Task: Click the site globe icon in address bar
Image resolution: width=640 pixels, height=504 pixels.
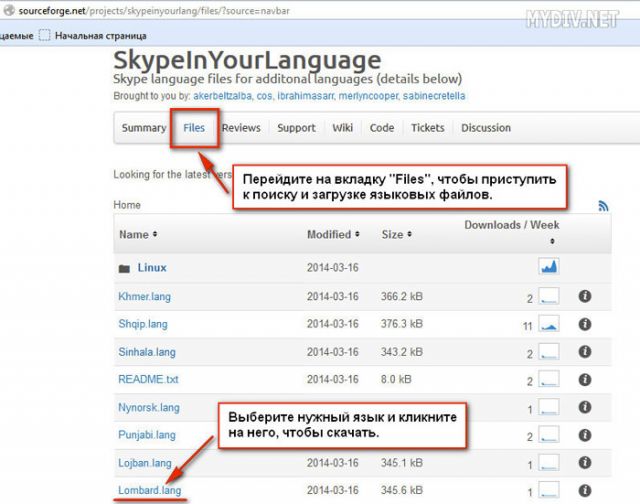Action: 9,11
